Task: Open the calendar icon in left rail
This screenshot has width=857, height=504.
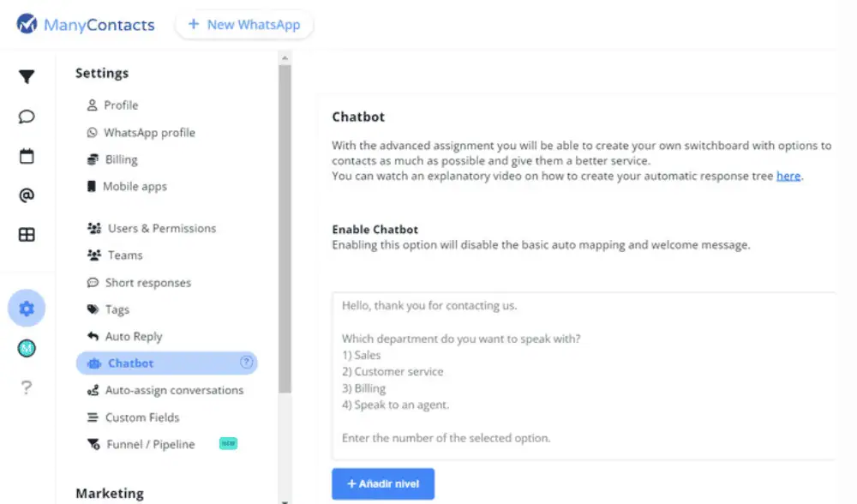Action: coord(27,156)
